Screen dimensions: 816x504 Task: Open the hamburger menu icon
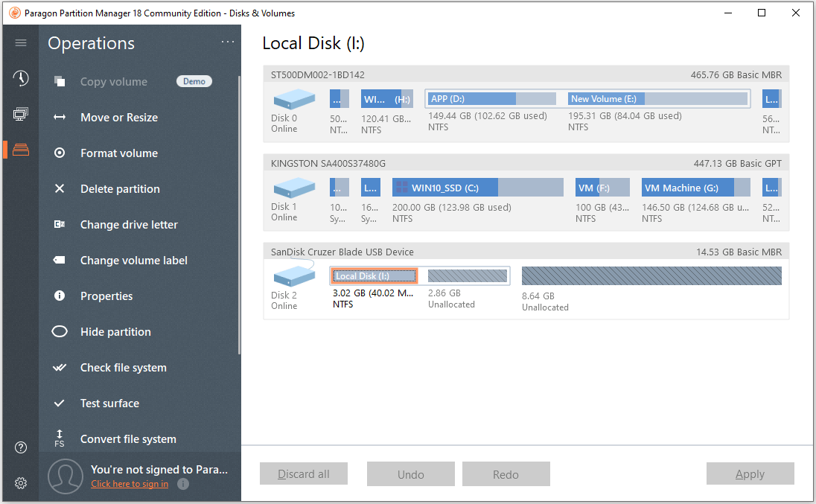pyautogui.click(x=21, y=42)
